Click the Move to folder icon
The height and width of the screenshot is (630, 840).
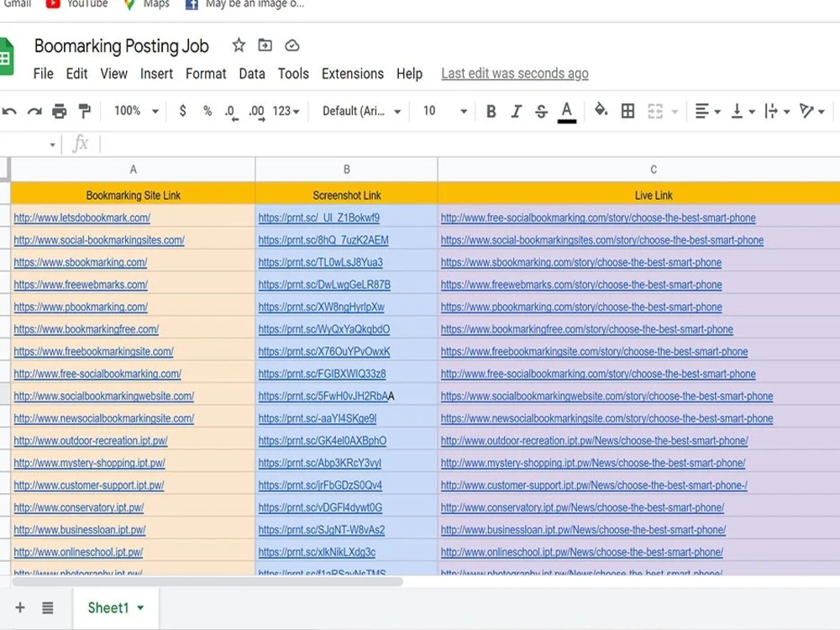(x=265, y=45)
